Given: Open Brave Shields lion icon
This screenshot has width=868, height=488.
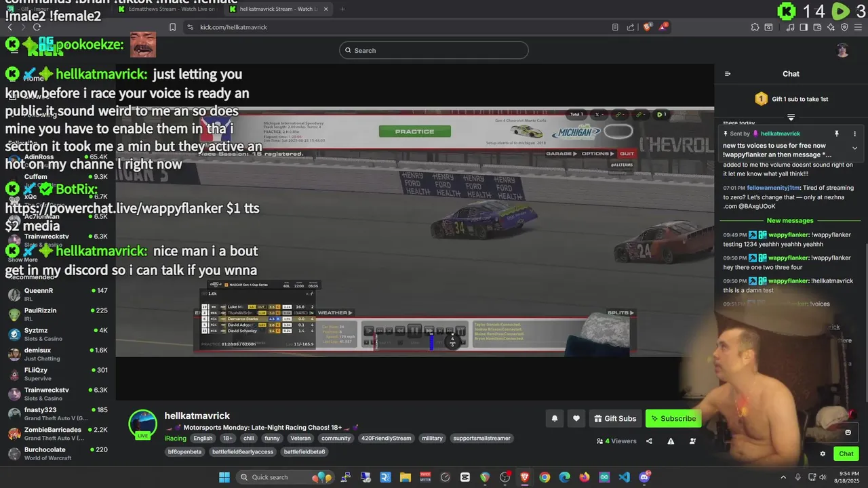Looking at the screenshot, I should click(x=647, y=27).
